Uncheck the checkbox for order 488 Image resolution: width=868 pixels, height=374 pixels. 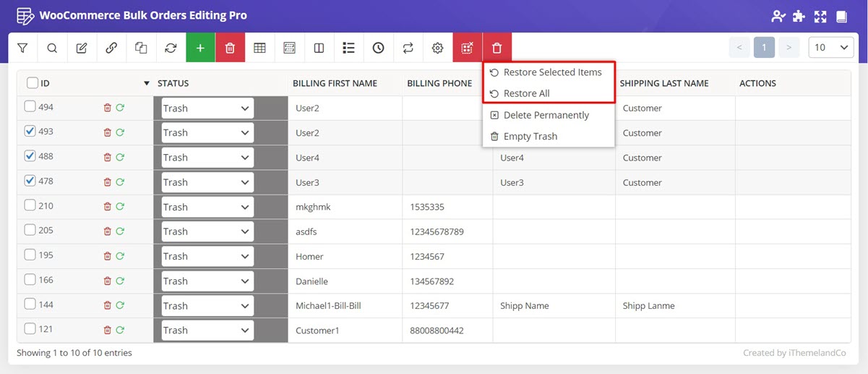point(30,156)
